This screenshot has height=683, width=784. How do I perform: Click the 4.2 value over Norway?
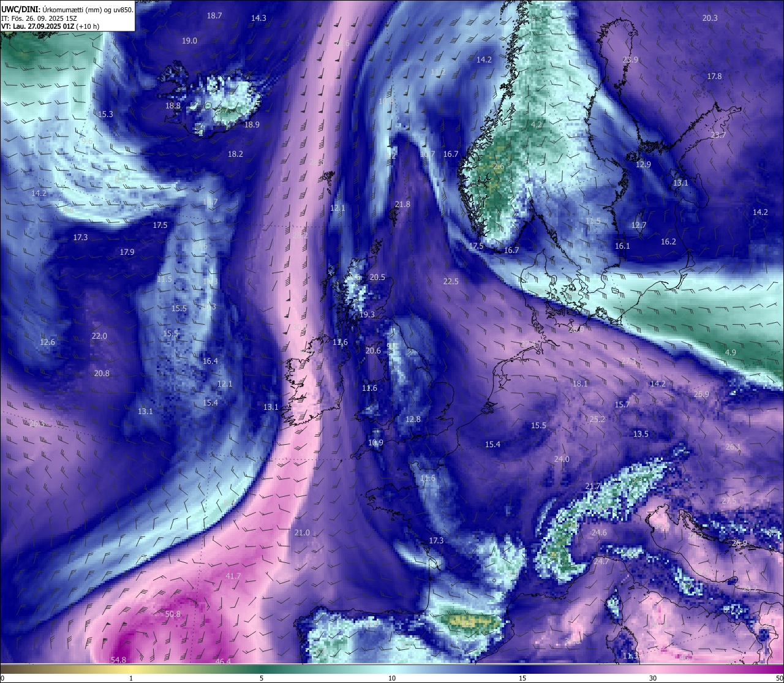pos(537,125)
